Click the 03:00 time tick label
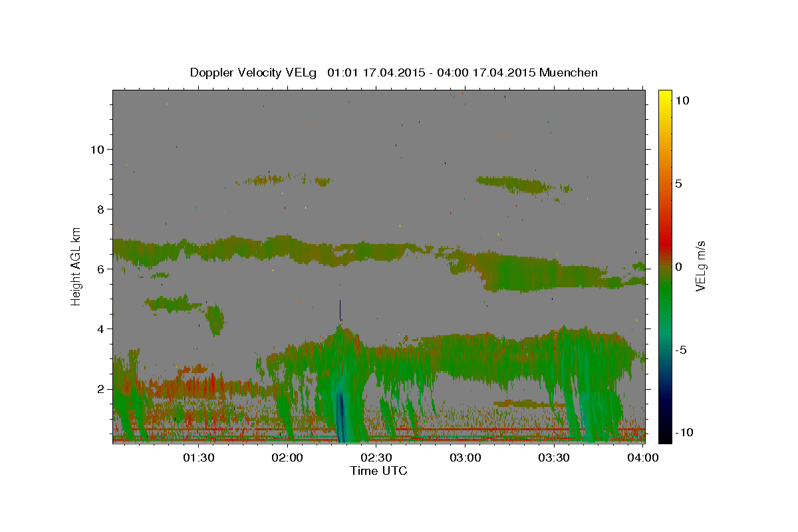The height and width of the screenshot is (532, 798). [465, 458]
